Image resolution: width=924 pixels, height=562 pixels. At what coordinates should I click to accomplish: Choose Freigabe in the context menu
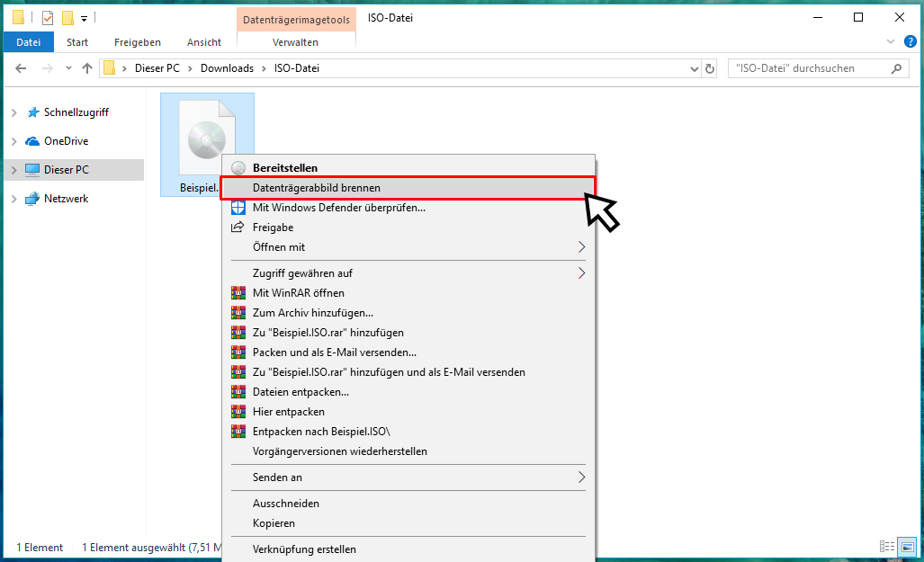point(408,227)
